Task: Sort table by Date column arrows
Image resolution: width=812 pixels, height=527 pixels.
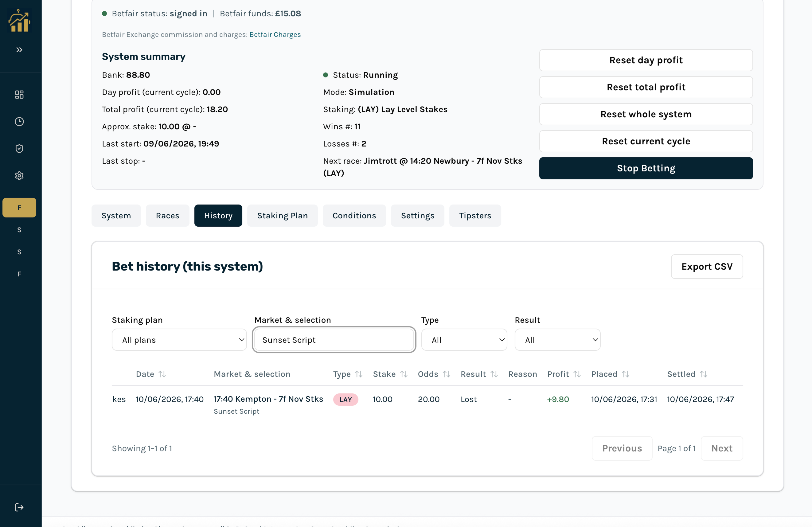Action: tap(162, 374)
